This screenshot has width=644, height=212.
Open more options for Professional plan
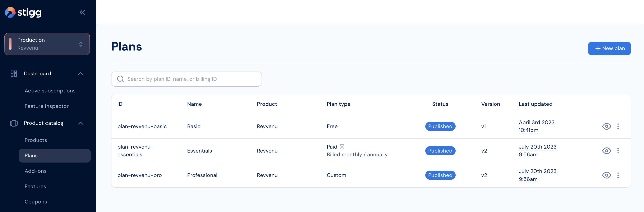click(x=618, y=175)
